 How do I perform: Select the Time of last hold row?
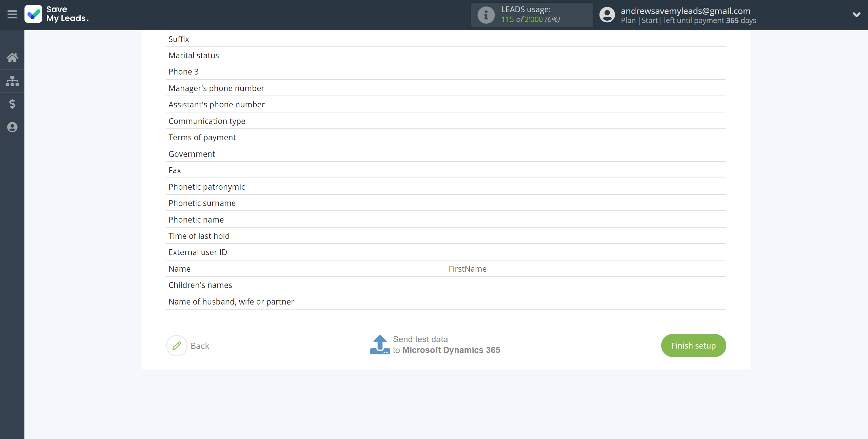tap(446, 236)
